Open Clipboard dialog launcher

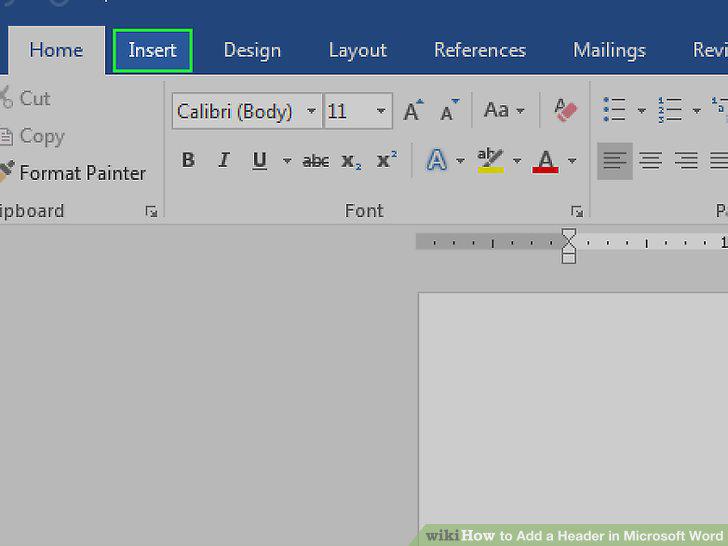(151, 212)
